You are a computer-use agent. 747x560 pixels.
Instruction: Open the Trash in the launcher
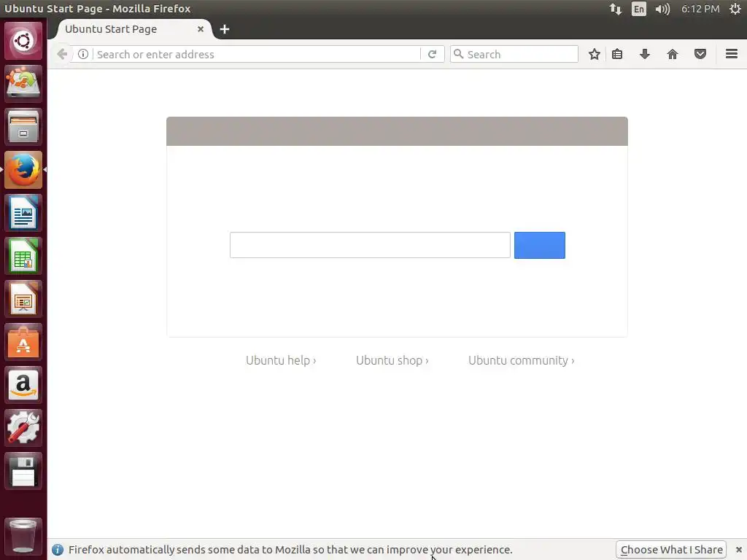click(23, 536)
